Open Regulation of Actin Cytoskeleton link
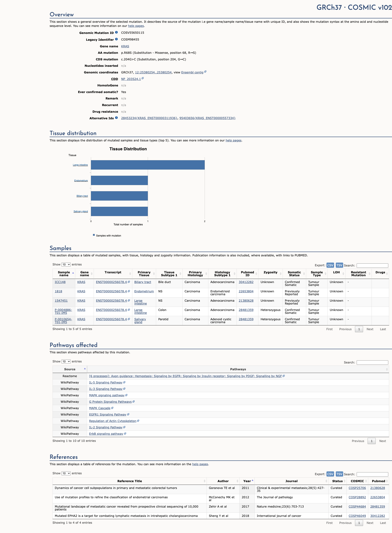Viewport: 392px width, 533px height. [x=113, y=421]
